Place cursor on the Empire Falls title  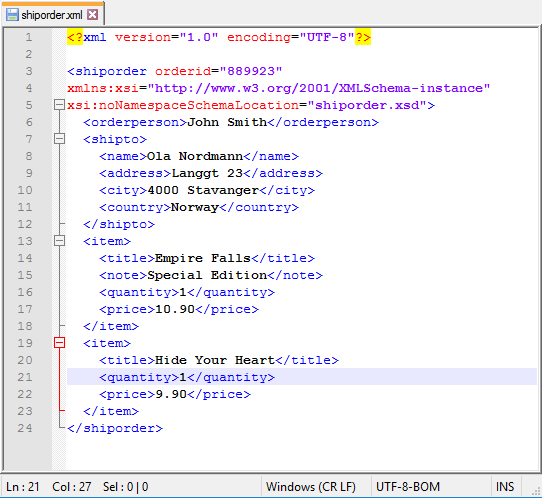click(x=203, y=258)
